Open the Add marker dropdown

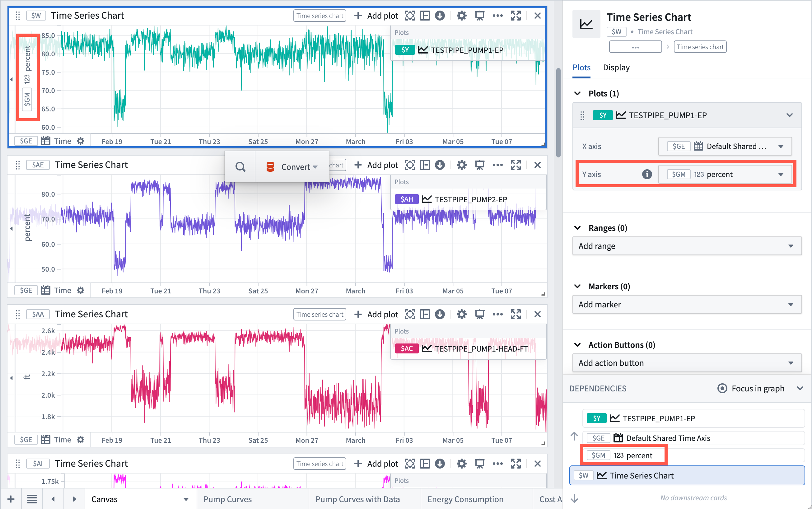tap(687, 305)
